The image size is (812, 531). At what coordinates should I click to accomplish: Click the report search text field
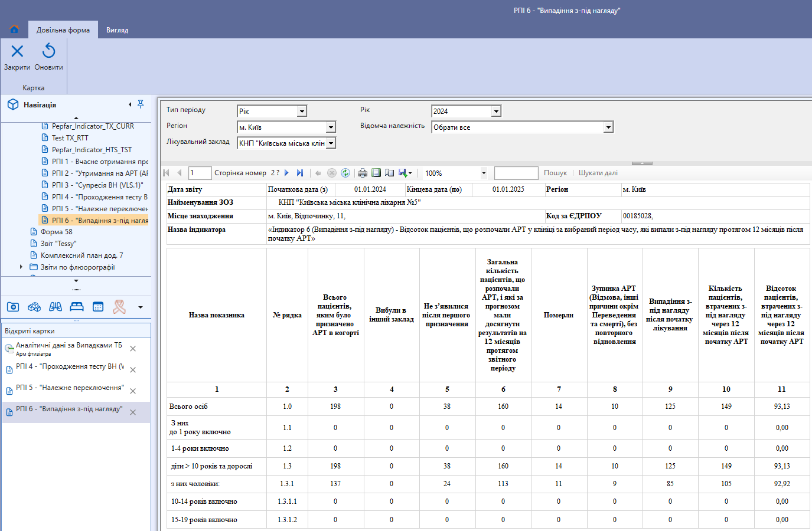(x=516, y=173)
